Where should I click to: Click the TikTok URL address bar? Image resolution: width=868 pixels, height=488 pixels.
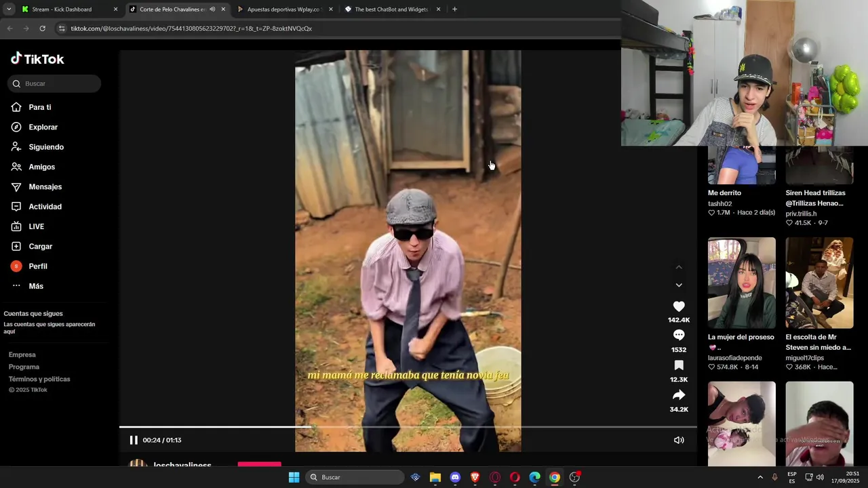coord(191,28)
